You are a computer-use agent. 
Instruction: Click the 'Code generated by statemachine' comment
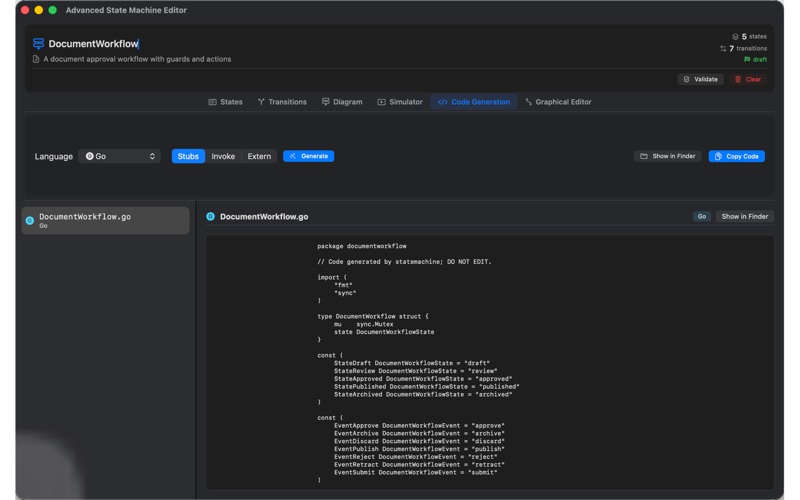[x=404, y=262]
